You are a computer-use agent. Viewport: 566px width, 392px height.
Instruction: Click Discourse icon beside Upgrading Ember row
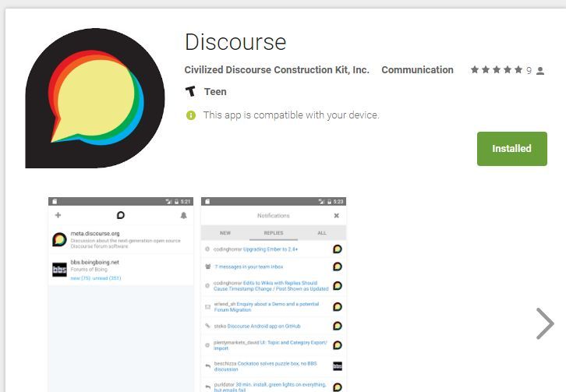[x=337, y=249]
